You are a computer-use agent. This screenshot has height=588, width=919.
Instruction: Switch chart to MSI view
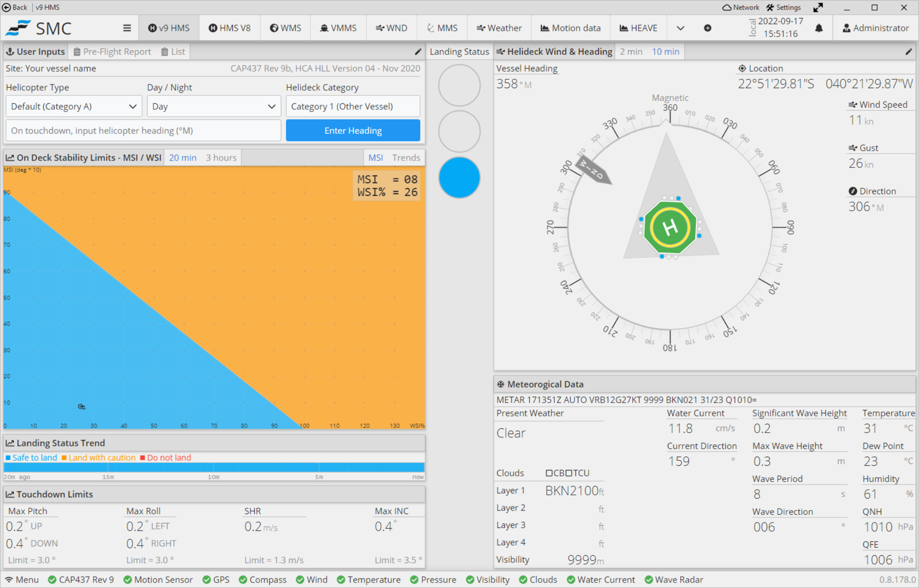tap(375, 158)
